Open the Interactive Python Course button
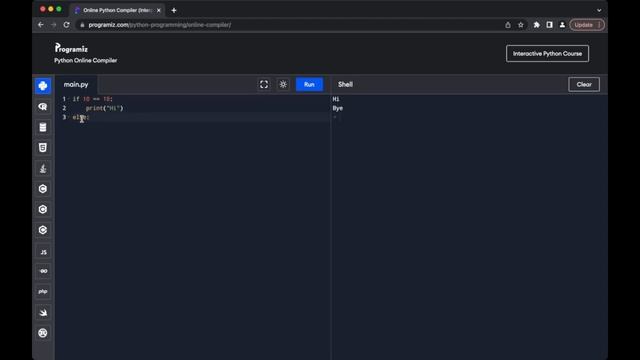This screenshot has width=640, height=360. [547, 53]
